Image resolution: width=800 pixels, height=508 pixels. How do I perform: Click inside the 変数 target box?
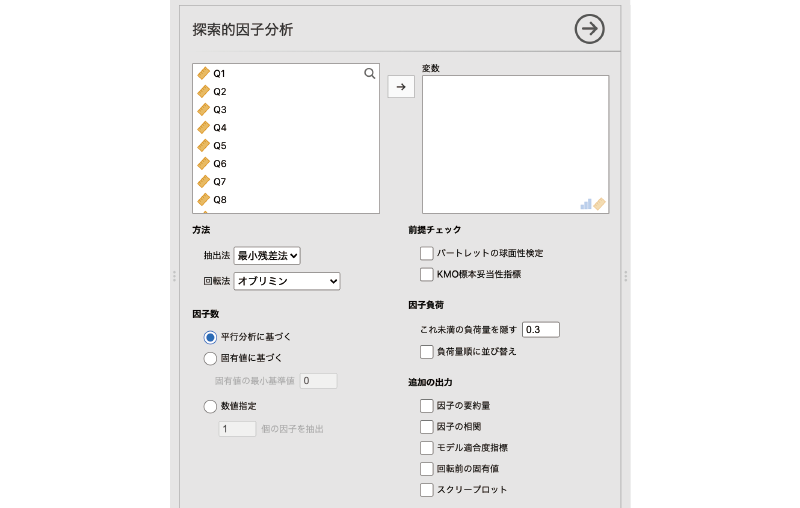click(x=515, y=140)
